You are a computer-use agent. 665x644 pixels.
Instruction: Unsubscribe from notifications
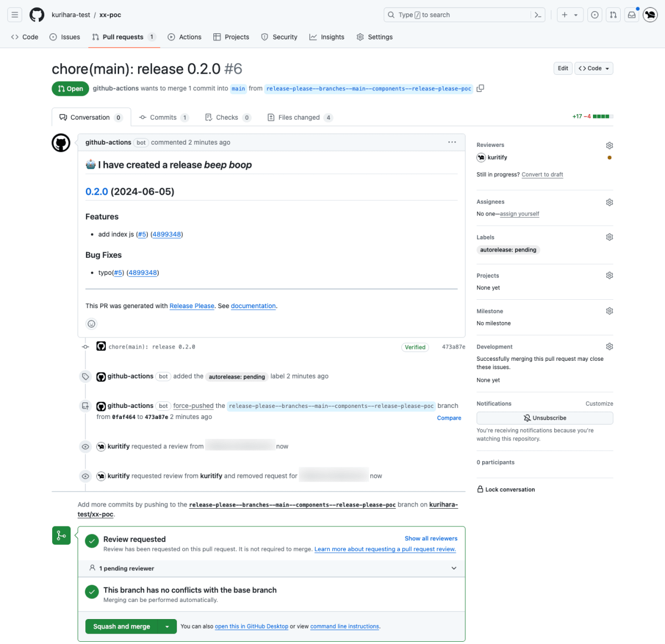545,418
